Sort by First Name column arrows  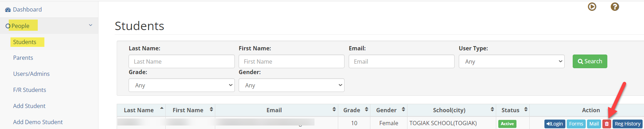(211, 110)
